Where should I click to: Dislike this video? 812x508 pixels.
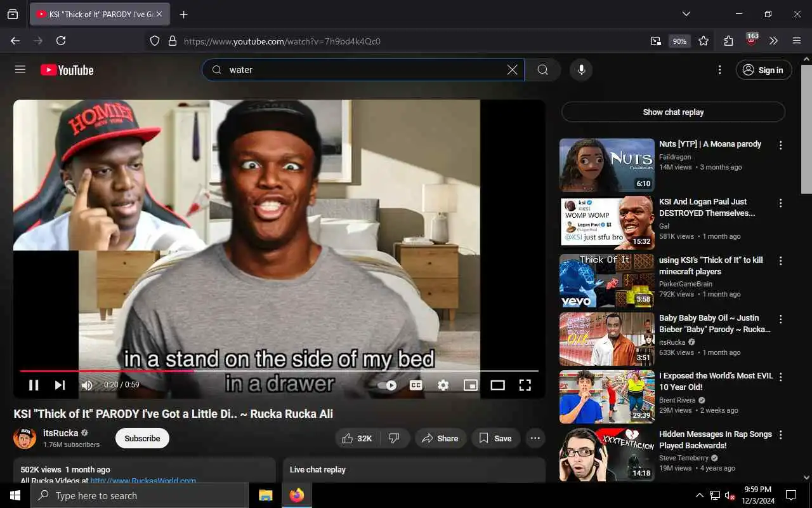tap(394, 438)
